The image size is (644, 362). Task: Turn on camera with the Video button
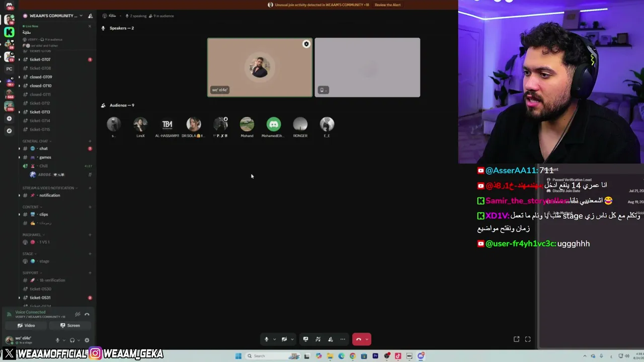26,325
